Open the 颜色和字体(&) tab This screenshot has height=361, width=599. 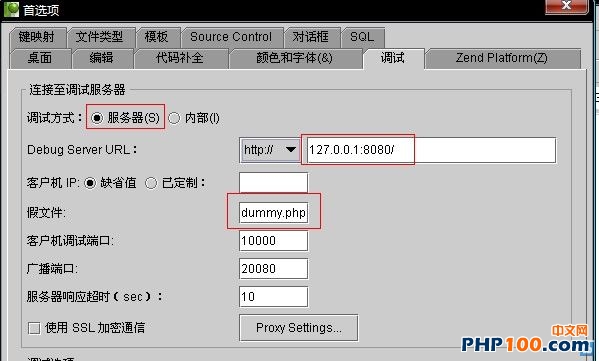(x=295, y=58)
